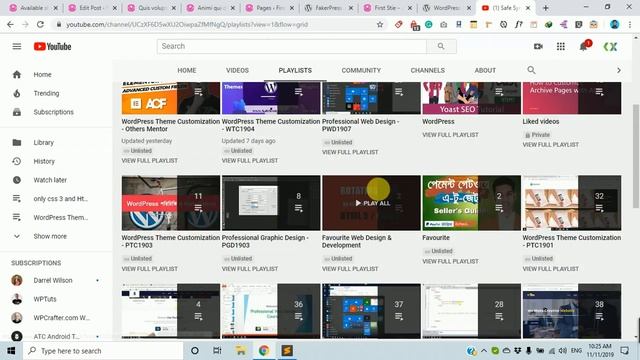The image size is (640, 360).
Task: View full playlist for Others Mentor
Action: point(149,161)
